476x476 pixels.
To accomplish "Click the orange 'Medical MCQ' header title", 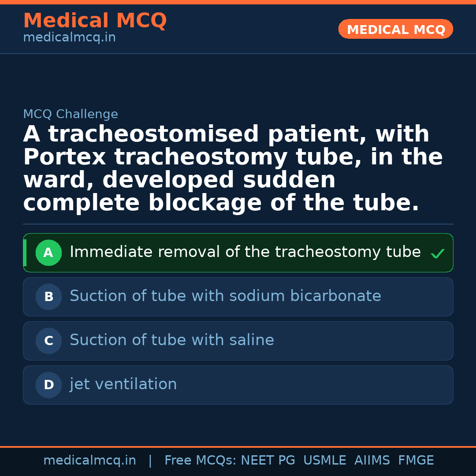I will coord(95,21).
